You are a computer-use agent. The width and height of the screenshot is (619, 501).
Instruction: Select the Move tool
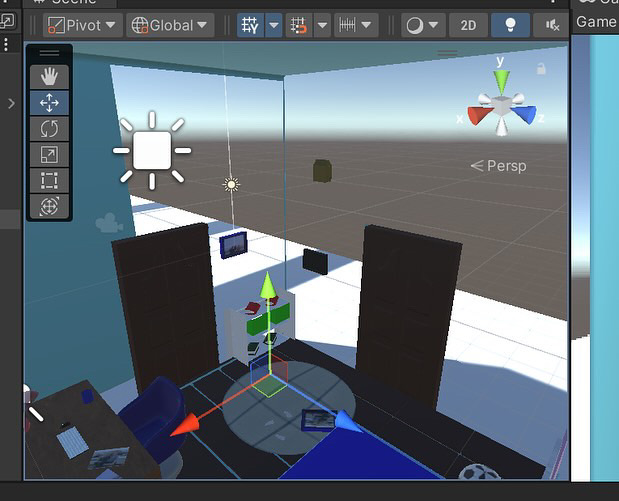49,102
